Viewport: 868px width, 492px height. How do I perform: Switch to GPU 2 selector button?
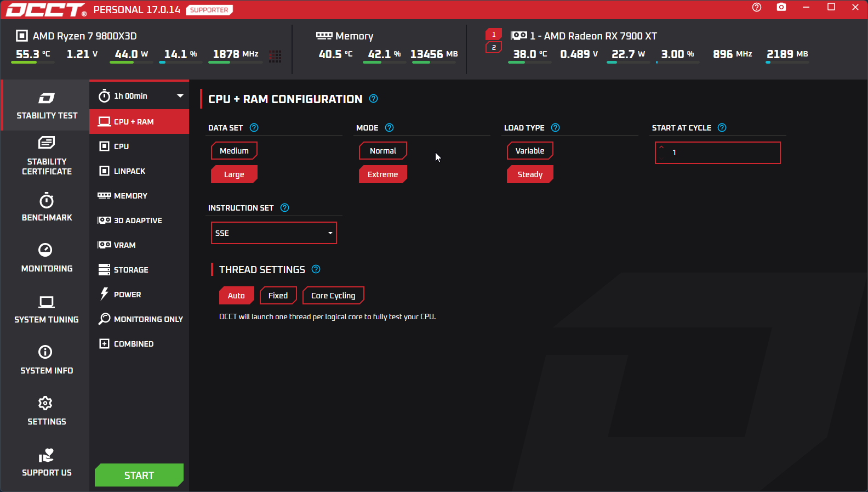pyautogui.click(x=494, y=48)
